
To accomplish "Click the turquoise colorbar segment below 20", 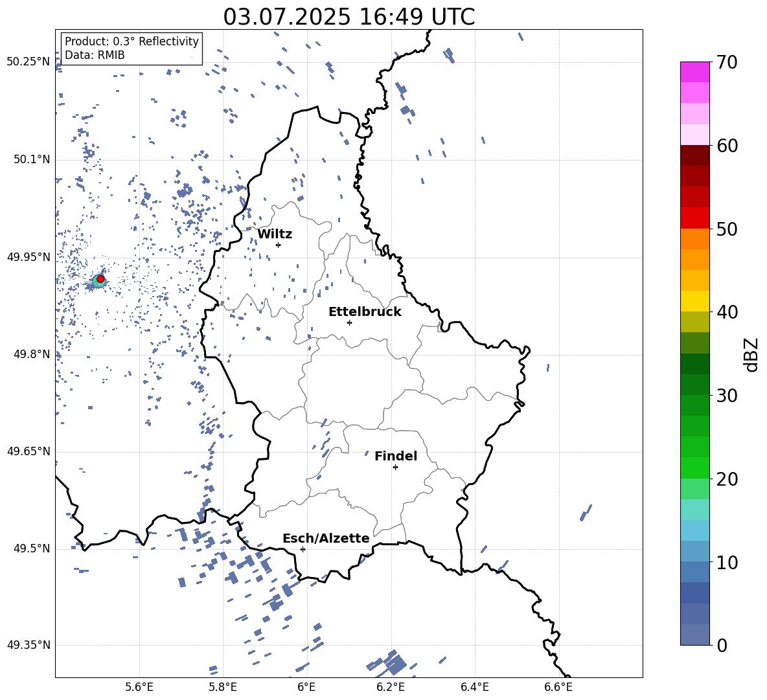I will pos(695,510).
